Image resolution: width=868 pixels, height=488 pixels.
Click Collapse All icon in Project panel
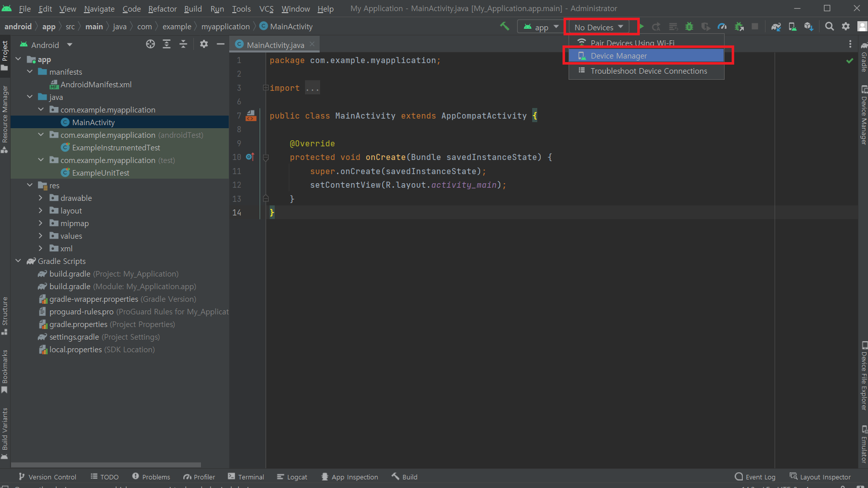point(183,44)
